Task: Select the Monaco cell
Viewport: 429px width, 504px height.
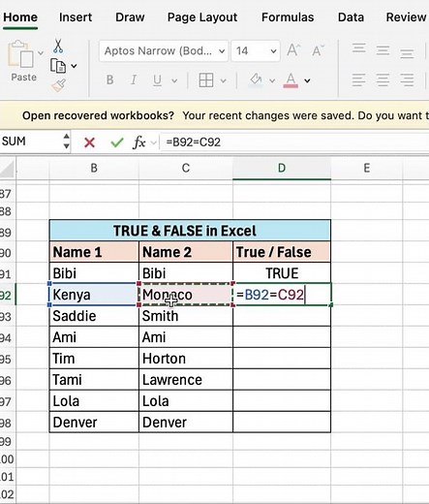Action: point(186,295)
